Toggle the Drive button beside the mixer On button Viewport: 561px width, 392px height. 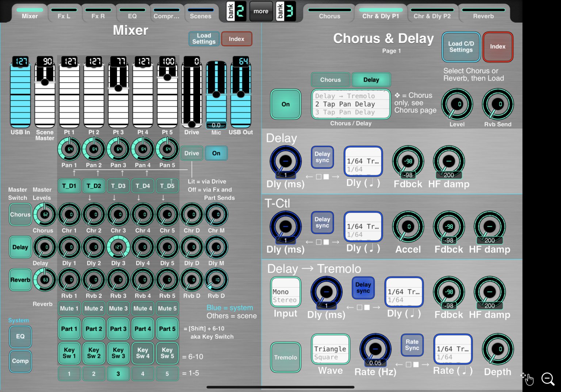click(x=191, y=153)
